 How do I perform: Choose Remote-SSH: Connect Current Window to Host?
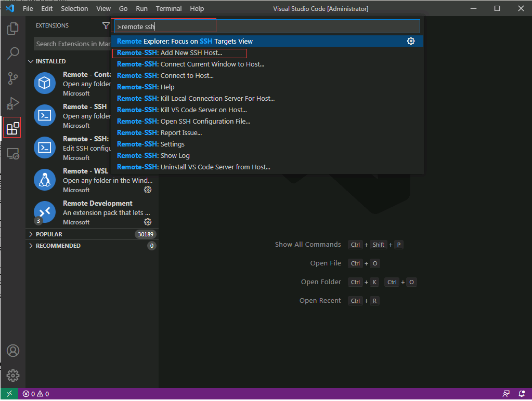pos(267,64)
